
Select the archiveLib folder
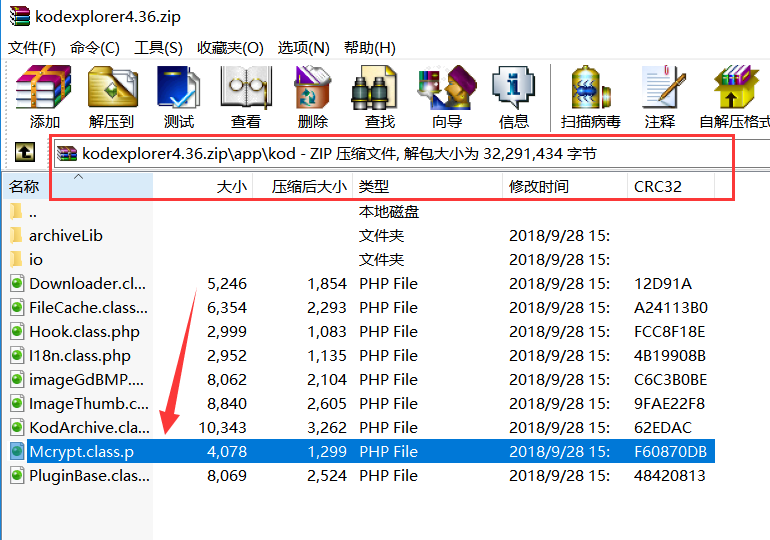pos(66,236)
